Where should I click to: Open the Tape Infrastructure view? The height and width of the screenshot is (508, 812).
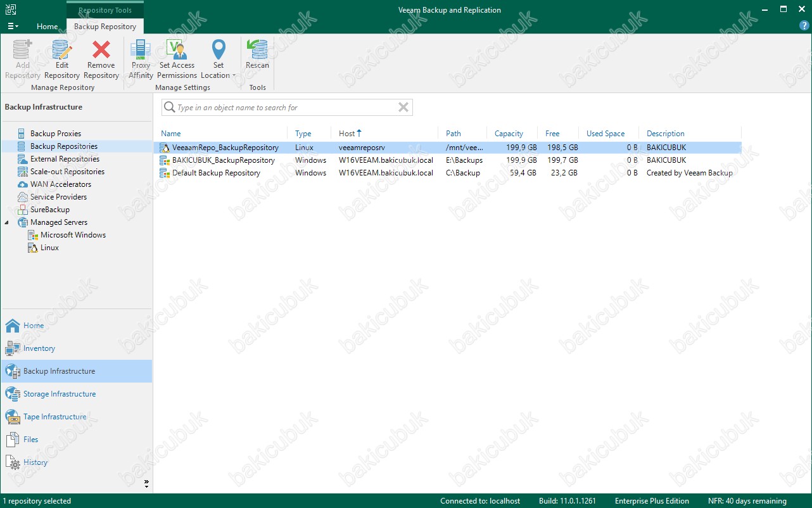click(54, 417)
